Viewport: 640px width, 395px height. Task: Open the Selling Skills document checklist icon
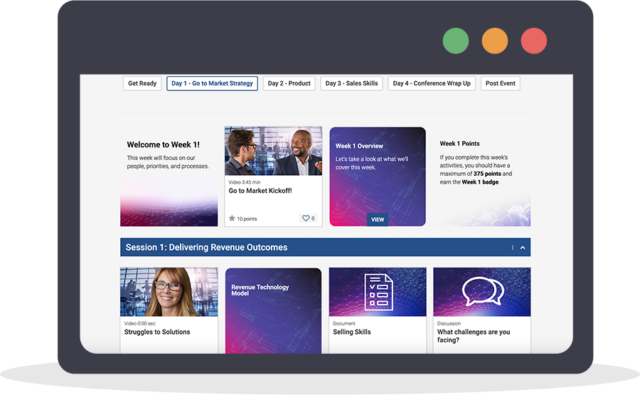pyautogui.click(x=378, y=292)
